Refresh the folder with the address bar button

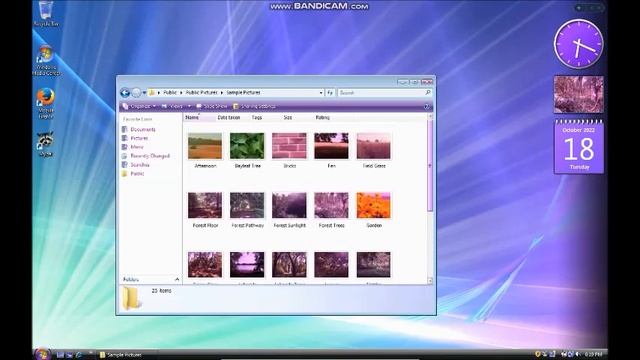click(330, 93)
